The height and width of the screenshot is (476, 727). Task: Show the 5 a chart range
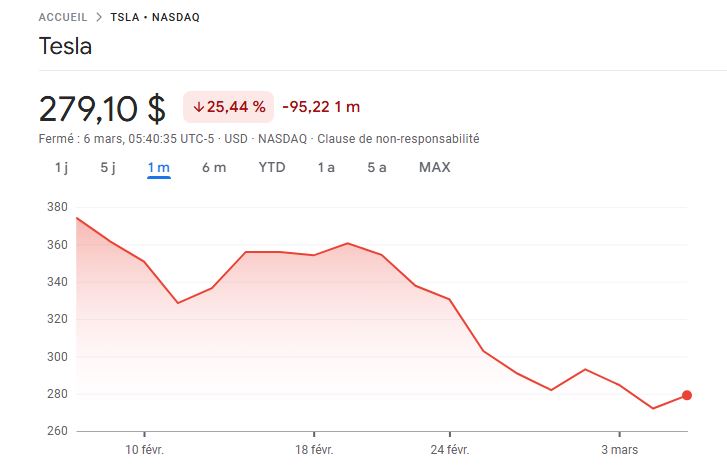pyautogui.click(x=377, y=168)
